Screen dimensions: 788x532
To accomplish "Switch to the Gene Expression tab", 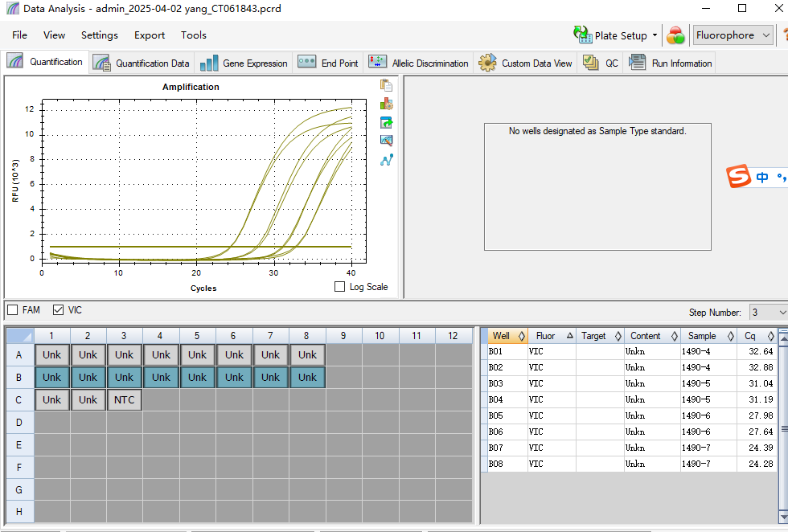I will pyautogui.click(x=243, y=63).
